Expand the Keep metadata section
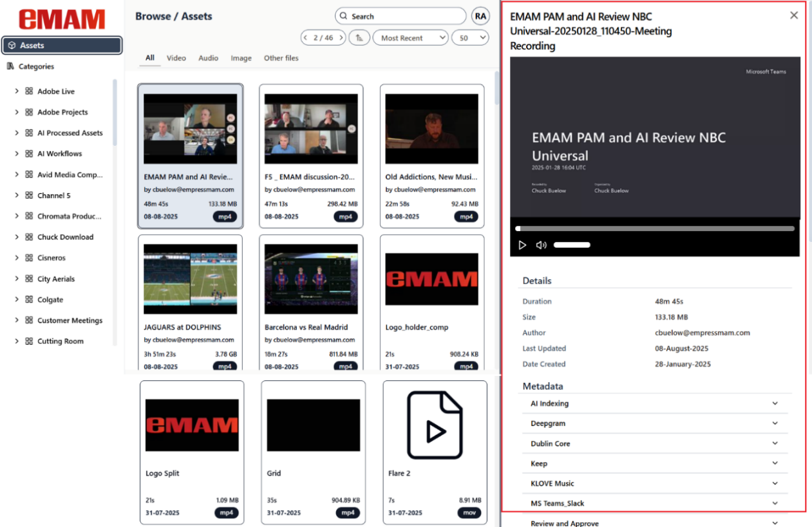The image size is (812, 527). click(x=655, y=463)
